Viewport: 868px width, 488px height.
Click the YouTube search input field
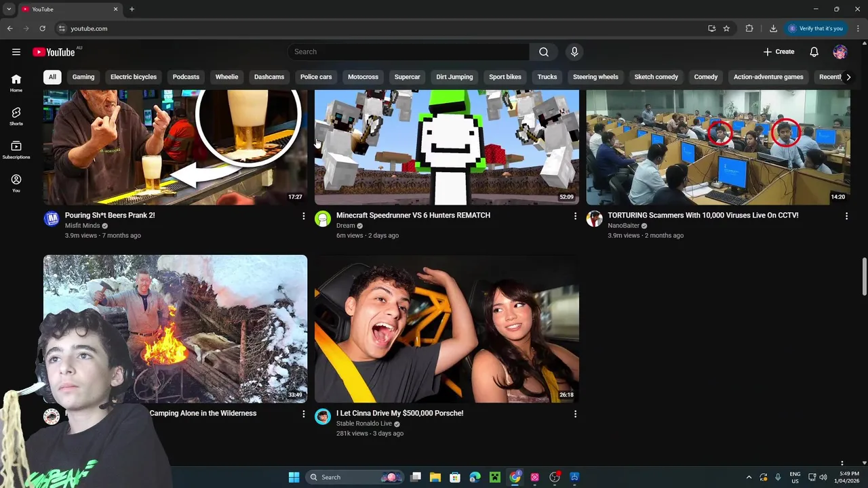point(408,52)
